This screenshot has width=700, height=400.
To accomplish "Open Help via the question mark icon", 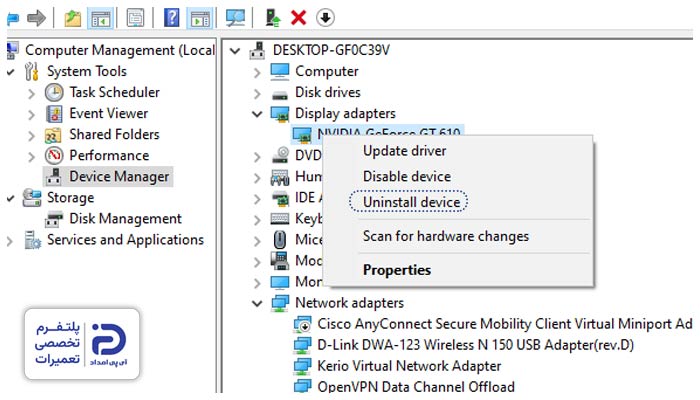I will pyautogui.click(x=171, y=18).
